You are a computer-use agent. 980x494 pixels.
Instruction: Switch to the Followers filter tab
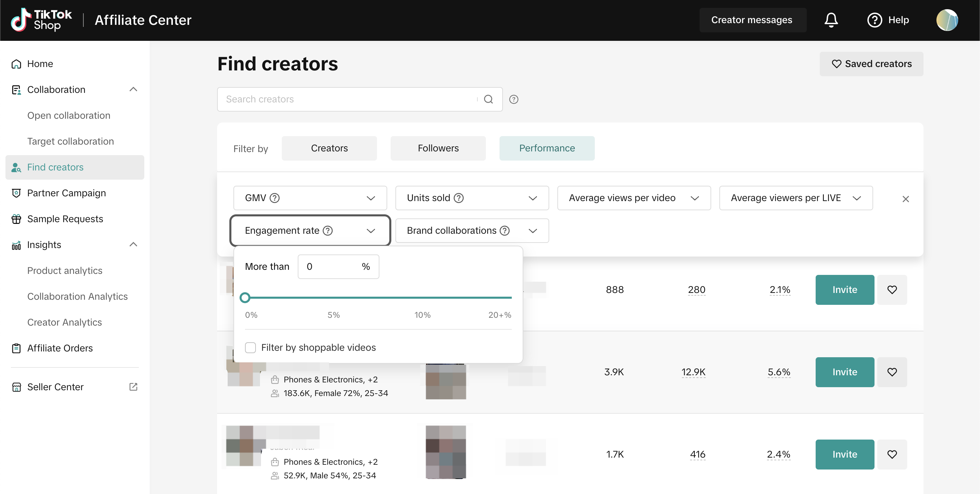[438, 148]
